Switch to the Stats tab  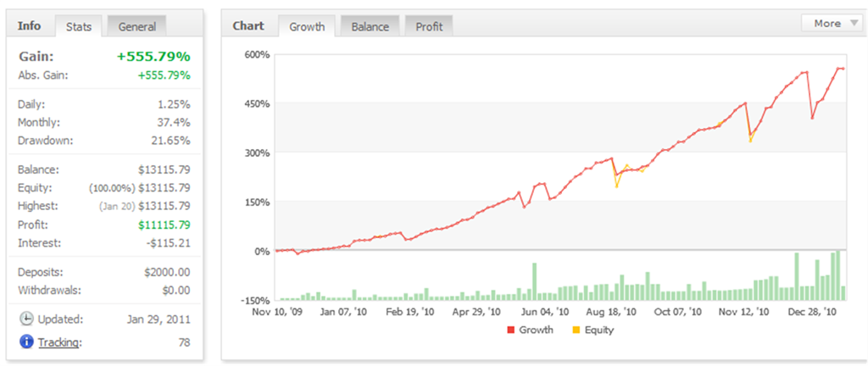(79, 26)
